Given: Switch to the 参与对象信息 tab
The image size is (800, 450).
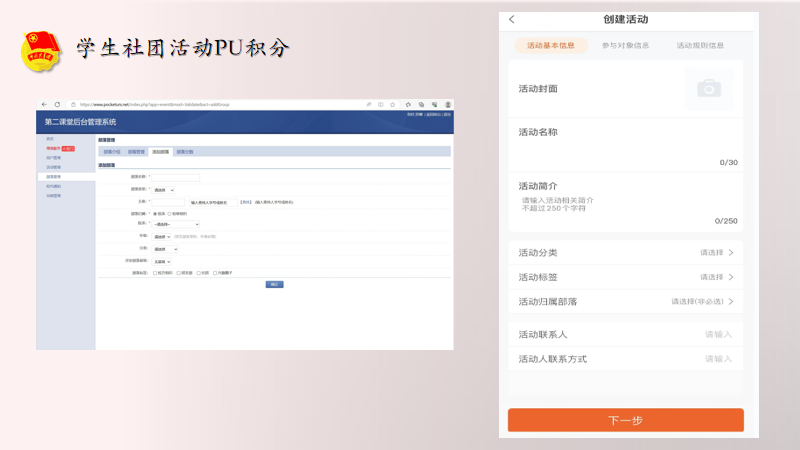Looking at the screenshot, I should (x=625, y=45).
